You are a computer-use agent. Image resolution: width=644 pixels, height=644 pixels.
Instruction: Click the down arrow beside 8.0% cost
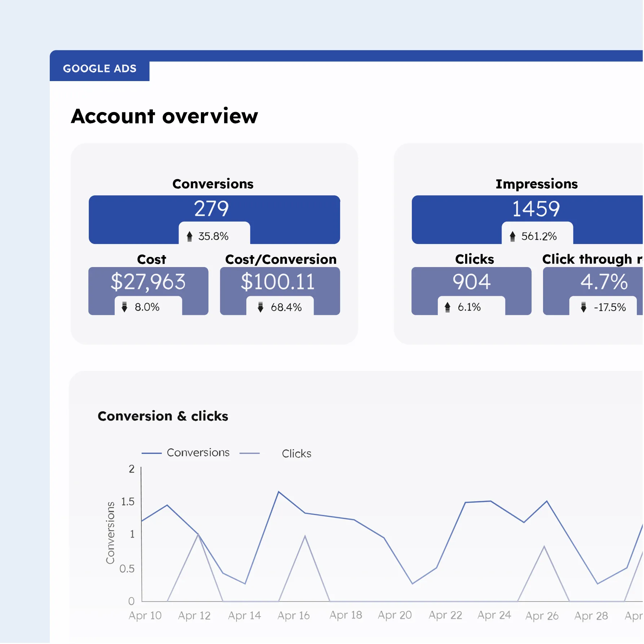point(124,307)
